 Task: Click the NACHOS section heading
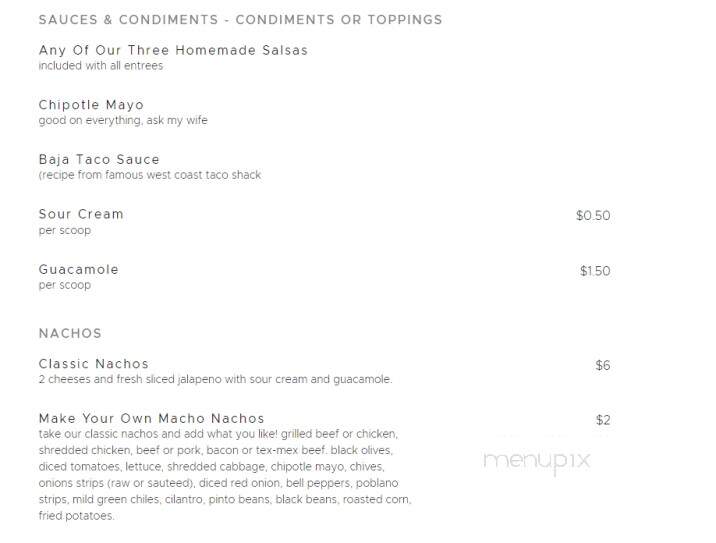tap(70, 333)
